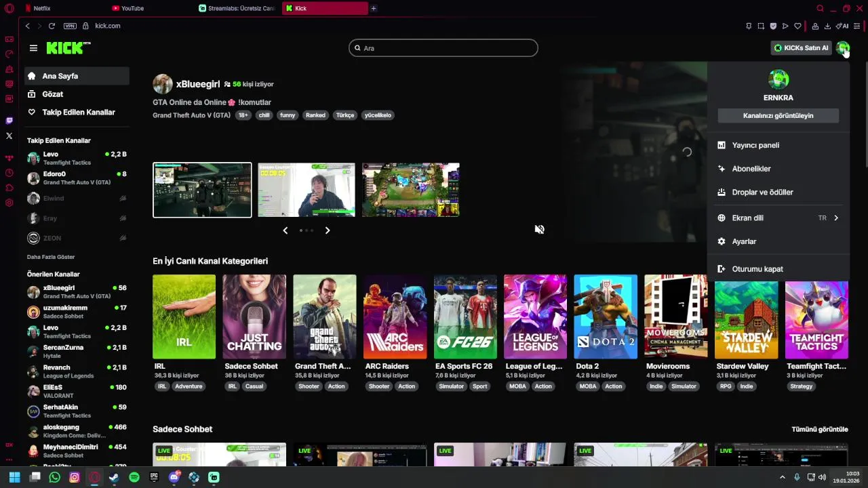Open Discord from the taskbar
This screenshot has width=868, height=488.
[x=174, y=477]
